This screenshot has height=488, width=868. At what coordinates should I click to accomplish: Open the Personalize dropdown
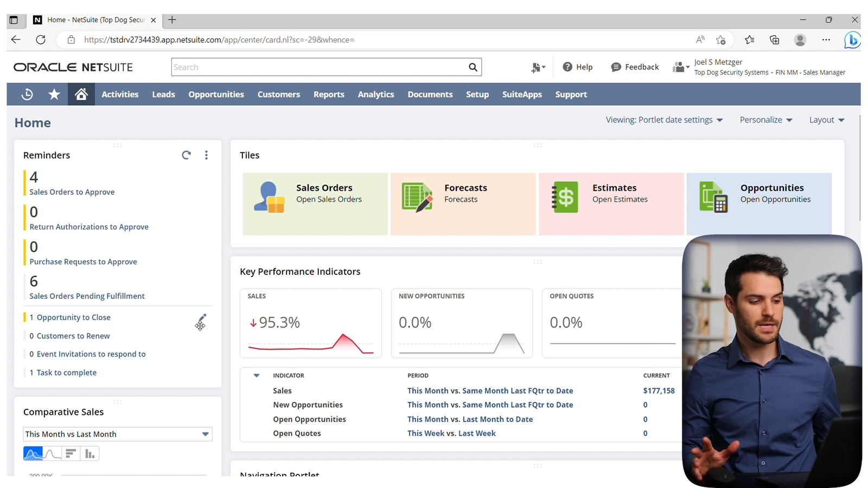(766, 120)
